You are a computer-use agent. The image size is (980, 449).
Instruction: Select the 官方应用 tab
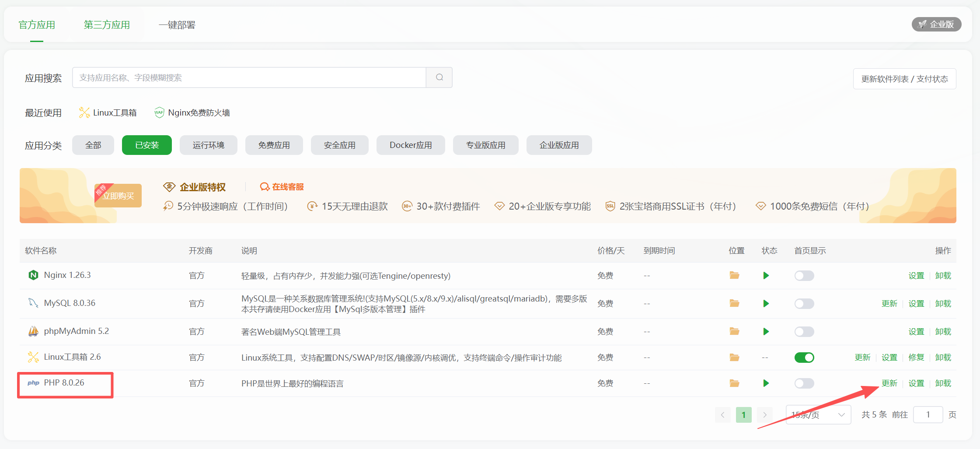(37, 25)
